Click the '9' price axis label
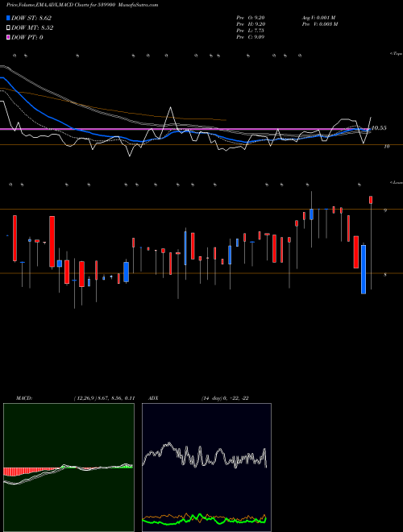 [x=385, y=210]
